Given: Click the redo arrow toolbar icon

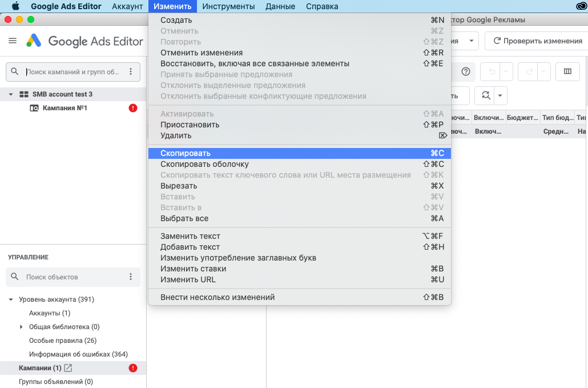Looking at the screenshot, I should (x=529, y=71).
